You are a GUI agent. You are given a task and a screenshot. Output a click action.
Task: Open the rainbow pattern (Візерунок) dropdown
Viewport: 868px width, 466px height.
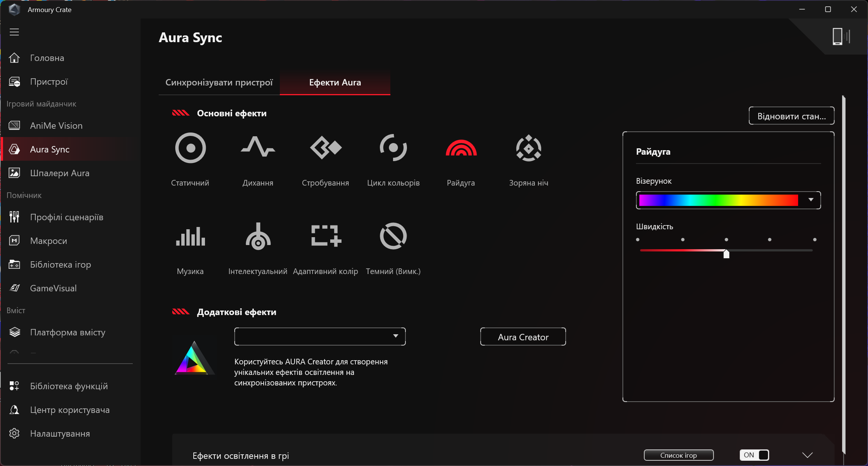(811, 200)
